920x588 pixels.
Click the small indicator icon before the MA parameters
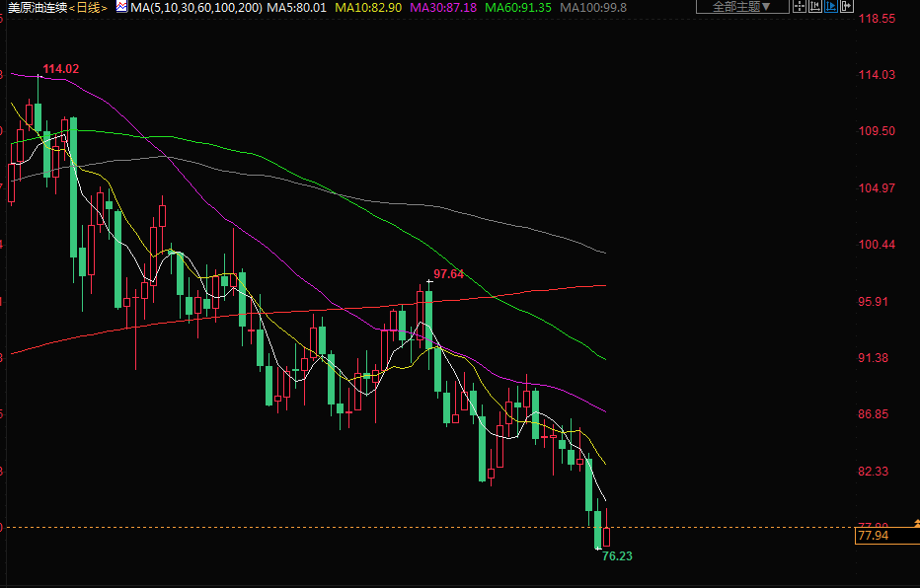coord(120,7)
